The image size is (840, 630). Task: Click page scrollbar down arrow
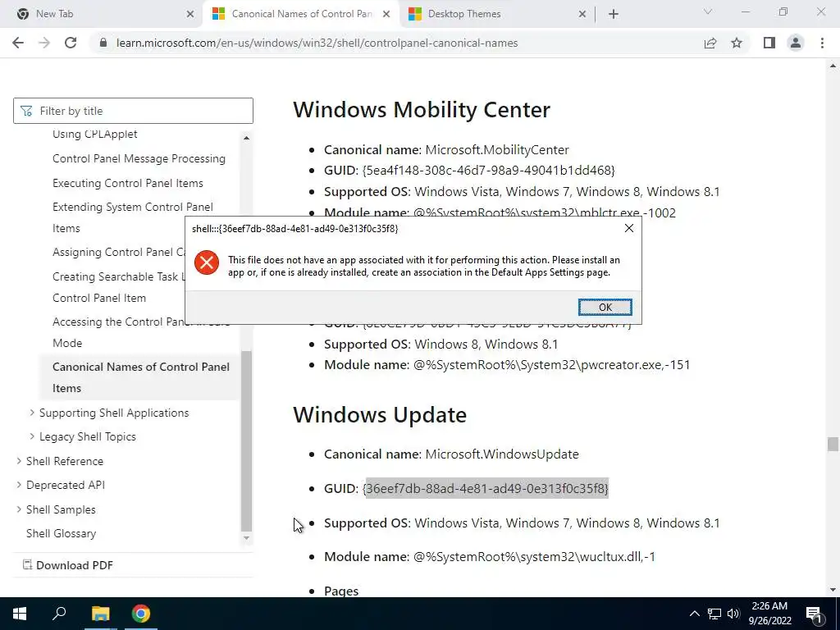click(833, 591)
